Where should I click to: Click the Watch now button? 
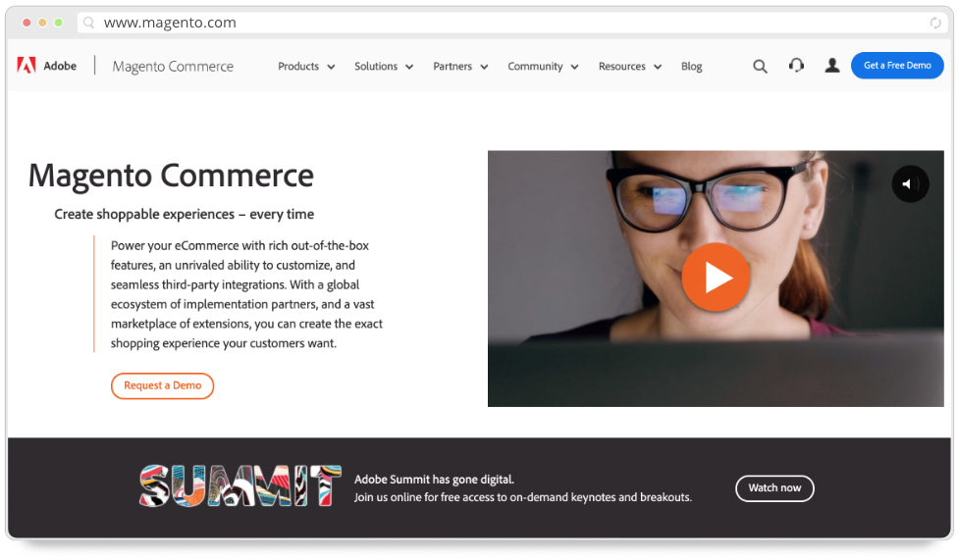774,488
